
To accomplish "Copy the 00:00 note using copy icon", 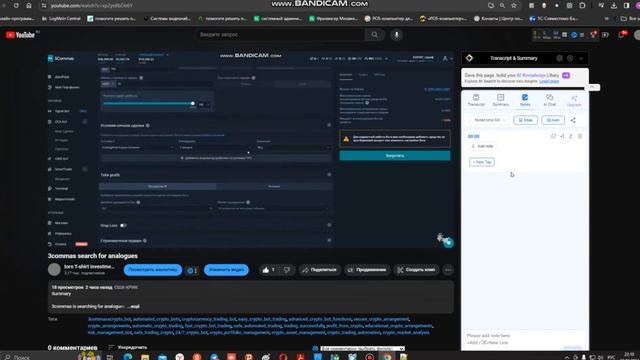I will (x=553, y=136).
